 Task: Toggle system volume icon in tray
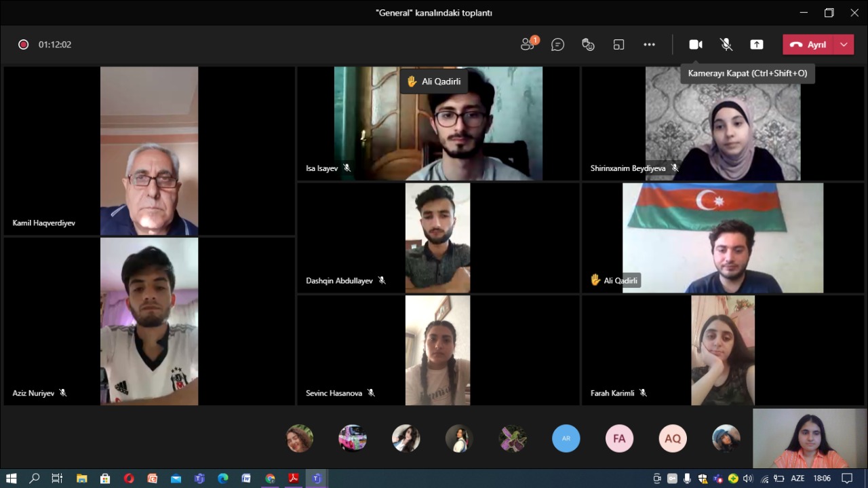tap(748, 478)
